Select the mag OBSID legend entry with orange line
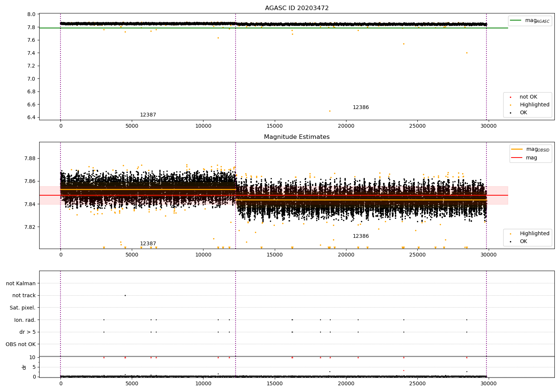 [x=530, y=149]
